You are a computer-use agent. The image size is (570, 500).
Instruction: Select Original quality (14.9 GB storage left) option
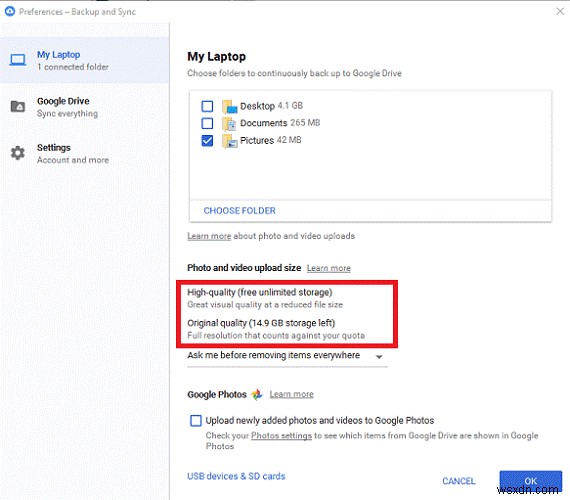tap(276, 329)
